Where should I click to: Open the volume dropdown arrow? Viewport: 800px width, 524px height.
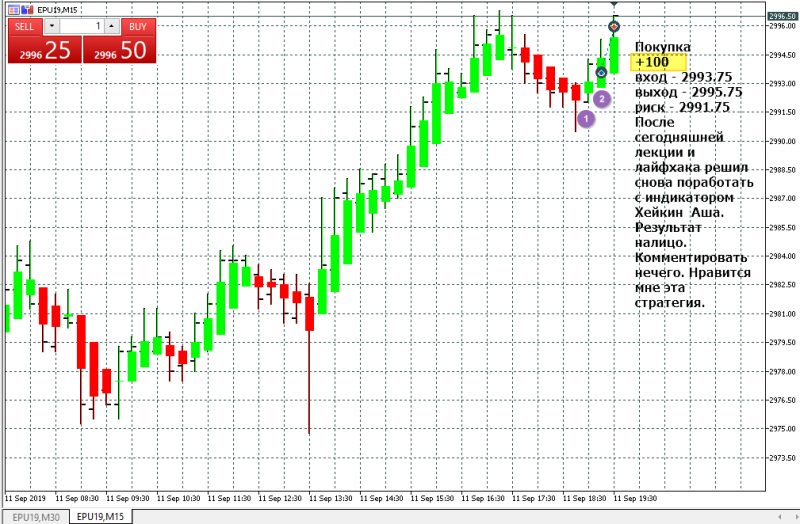tap(52, 26)
